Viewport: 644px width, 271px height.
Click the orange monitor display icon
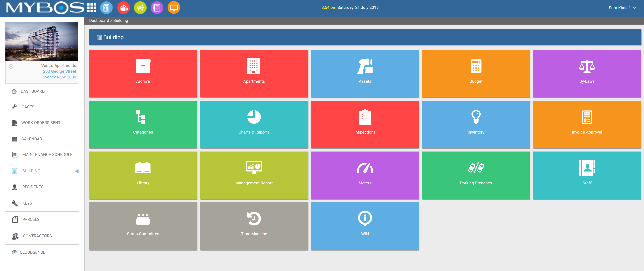(x=174, y=8)
